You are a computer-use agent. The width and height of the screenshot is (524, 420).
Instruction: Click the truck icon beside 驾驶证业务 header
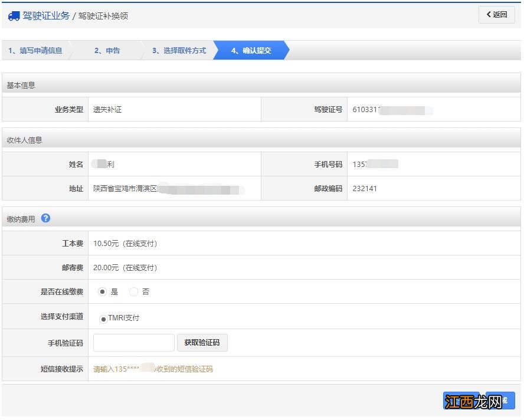pyautogui.click(x=14, y=16)
